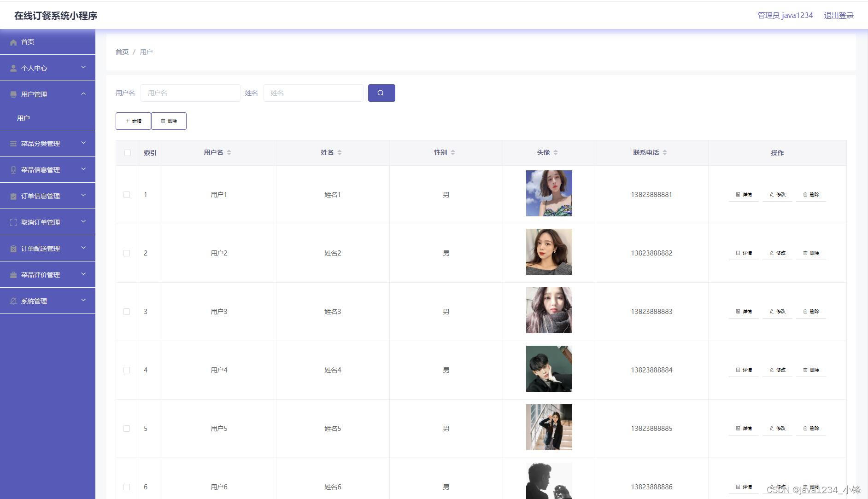Expand 菜品信息管理 chevron
Image resolution: width=868 pixels, height=499 pixels.
pos(83,169)
